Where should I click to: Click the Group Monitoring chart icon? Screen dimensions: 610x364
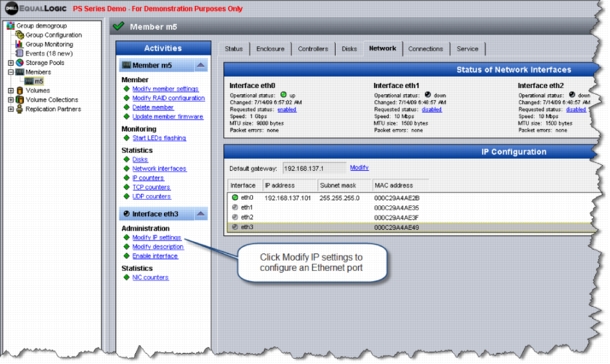click(x=19, y=44)
